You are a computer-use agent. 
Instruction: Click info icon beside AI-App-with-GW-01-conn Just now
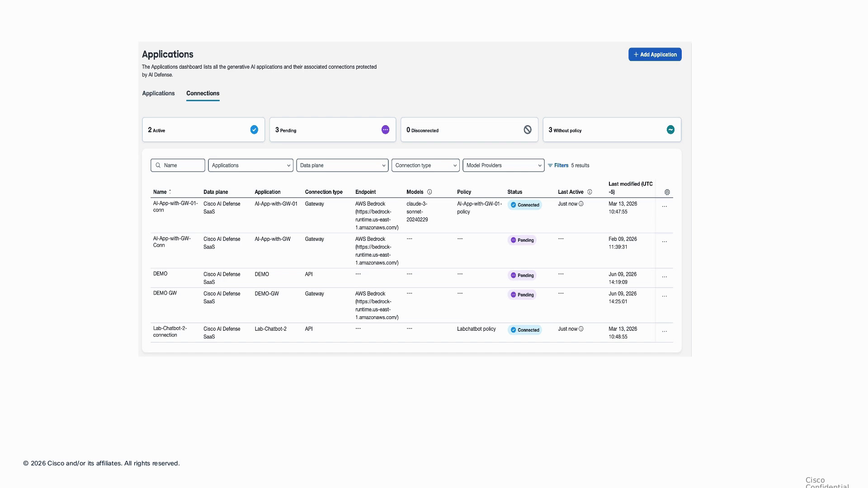(x=581, y=204)
